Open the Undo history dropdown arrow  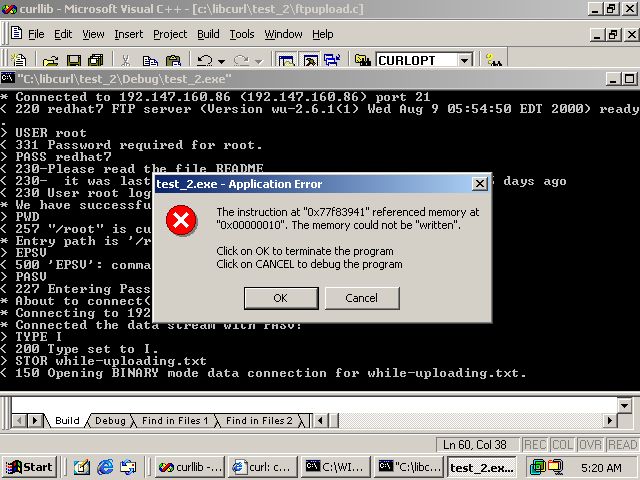(x=221, y=61)
